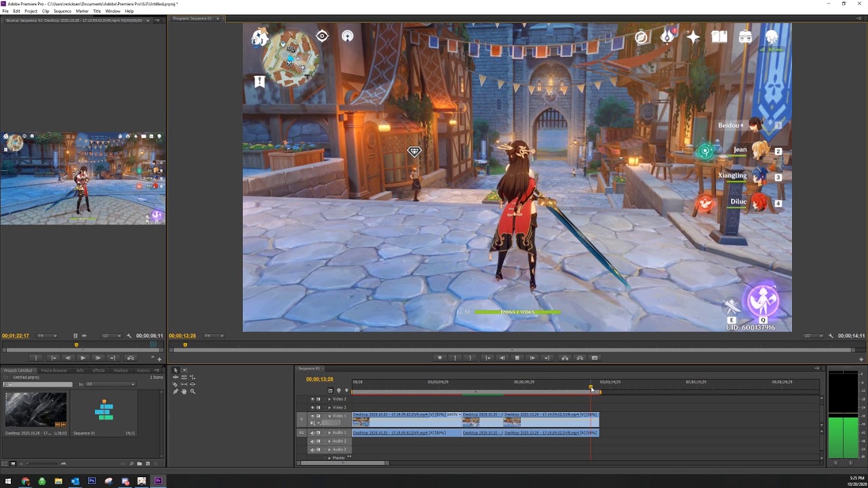Open the File menu
The height and width of the screenshot is (488, 868).
click(x=5, y=11)
